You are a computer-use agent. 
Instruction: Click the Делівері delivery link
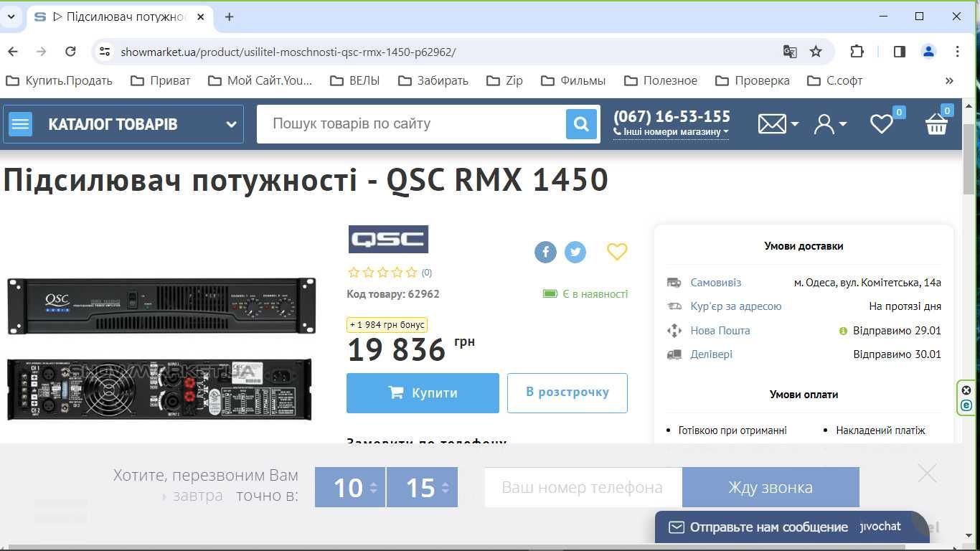(711, 354)
